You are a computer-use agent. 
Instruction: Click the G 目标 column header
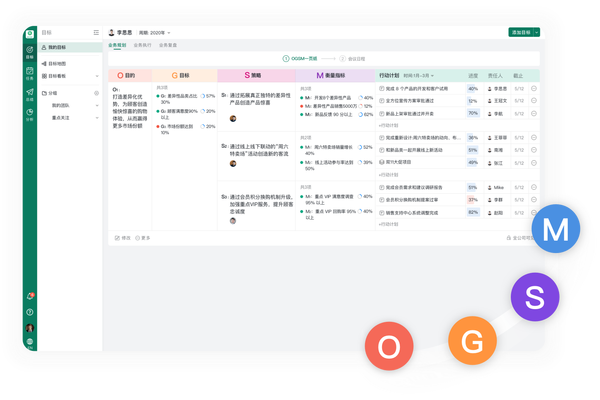[x=184, y=75]
